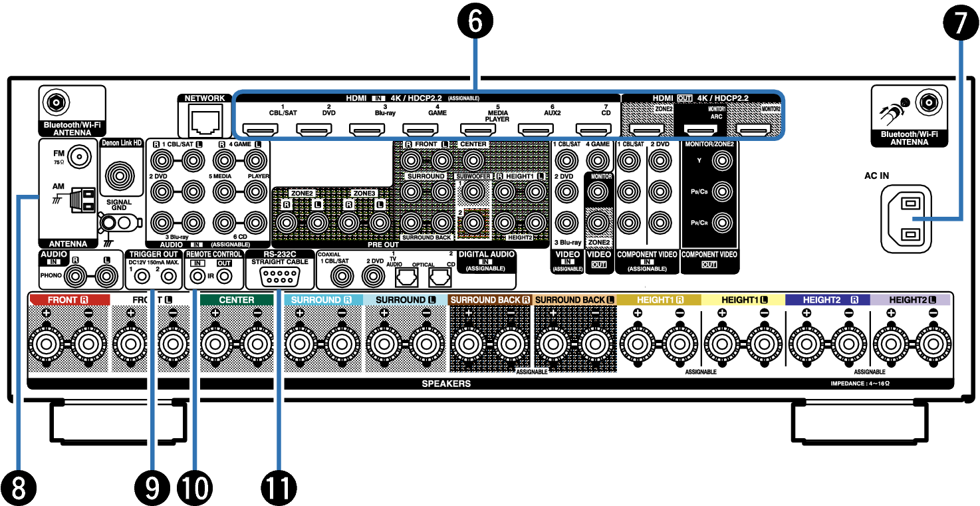Click the HDMI MONITOR1 ARC output port
The image size is (980, 506).
tap(700, 130)
